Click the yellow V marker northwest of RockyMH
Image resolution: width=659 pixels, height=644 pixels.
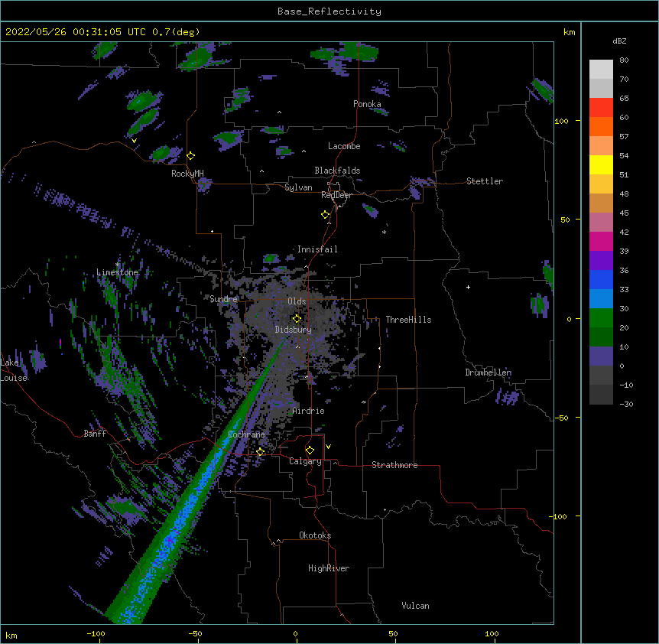coord(134,141)
